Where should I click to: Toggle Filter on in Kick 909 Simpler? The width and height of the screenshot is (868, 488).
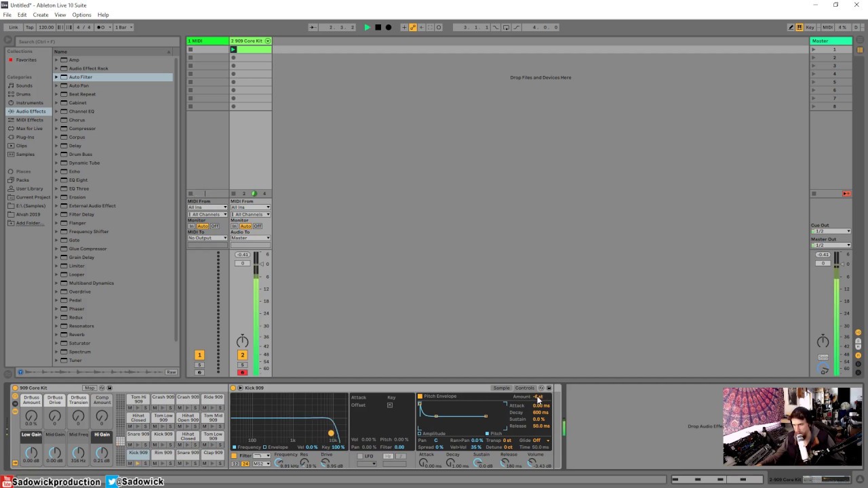click(x=235, y=456)
